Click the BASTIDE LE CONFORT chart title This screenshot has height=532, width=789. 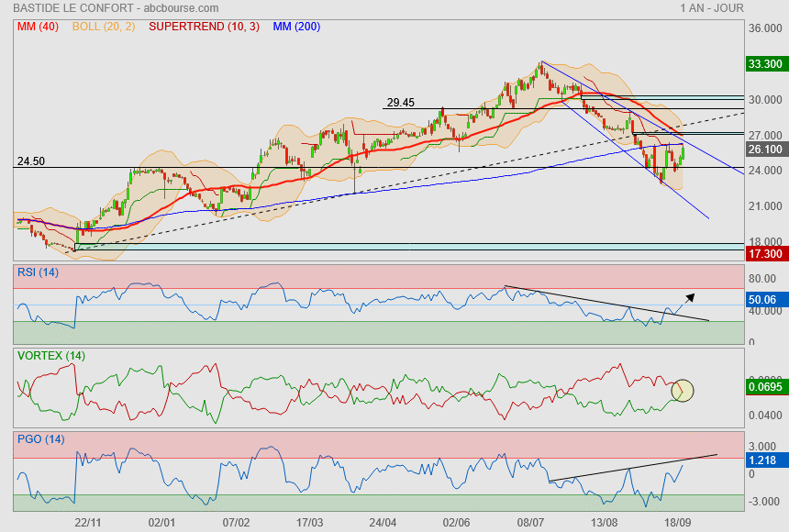coord(80,8)
